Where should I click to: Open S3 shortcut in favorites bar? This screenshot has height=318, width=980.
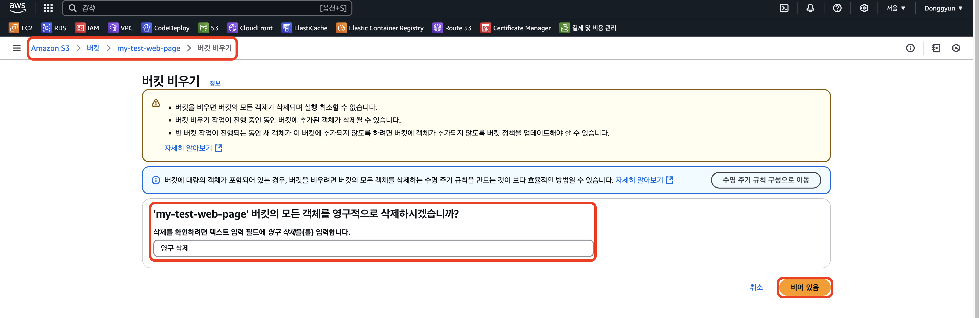click(x=208, y=28)
